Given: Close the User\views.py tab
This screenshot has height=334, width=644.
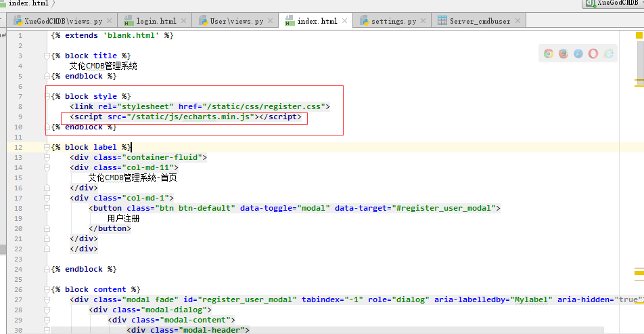Looking at the screenshot, I should 271,20.
